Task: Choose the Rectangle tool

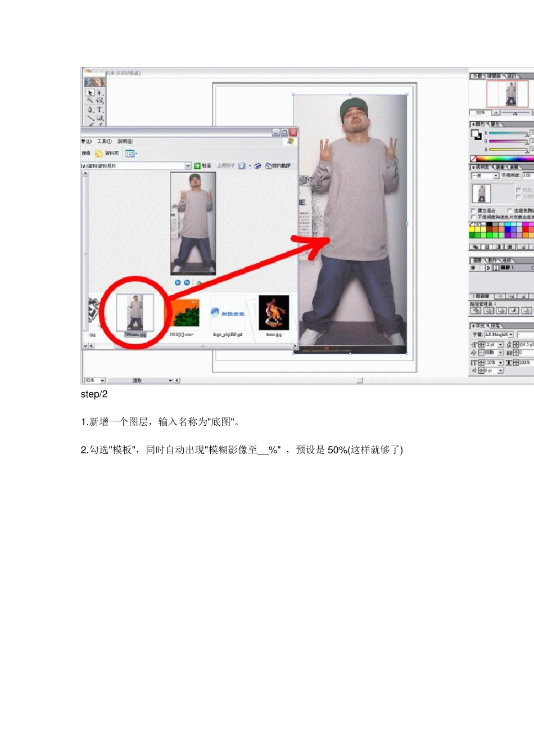Action: coord(99,118)
